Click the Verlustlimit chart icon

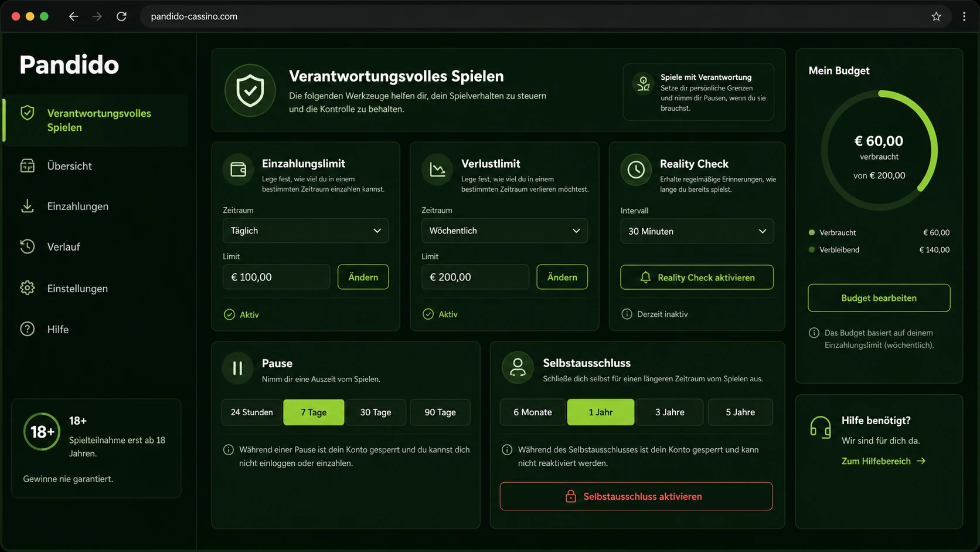[437, 170]
